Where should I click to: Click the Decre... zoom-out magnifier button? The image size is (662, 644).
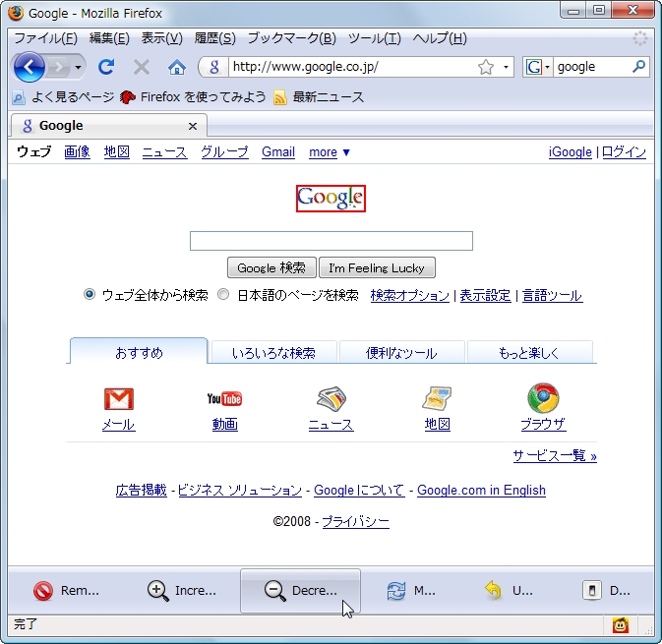(300, 591)
